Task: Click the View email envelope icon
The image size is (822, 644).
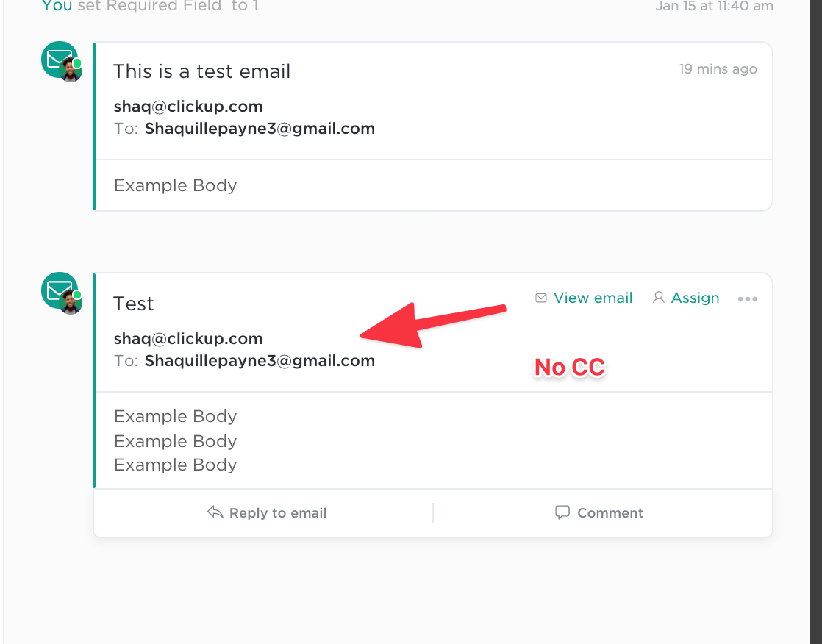Action: pyautogui.click(x=541, y=298)
